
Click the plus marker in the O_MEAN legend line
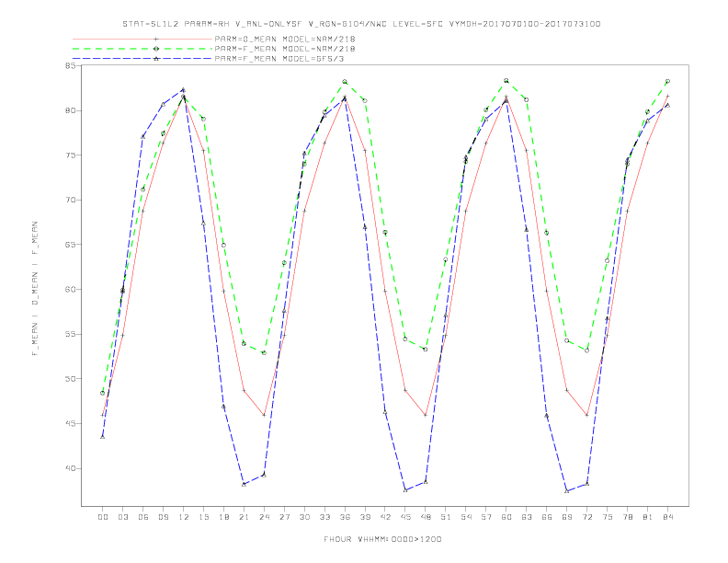pyautogui.click(x=156, y=39)
